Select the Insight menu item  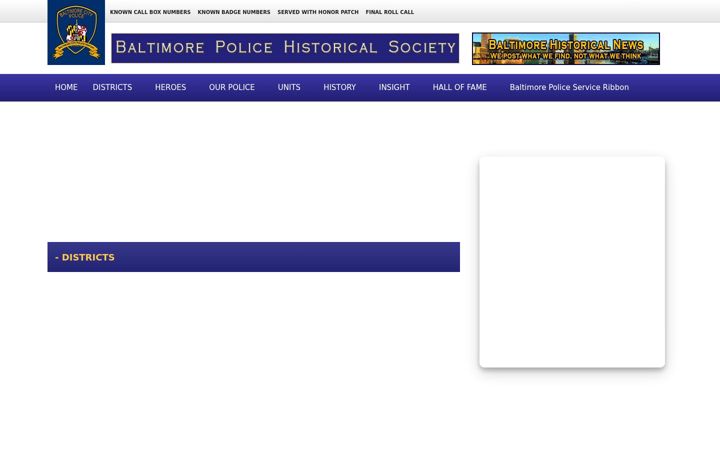pyautogui.click(x=394, y=87)
